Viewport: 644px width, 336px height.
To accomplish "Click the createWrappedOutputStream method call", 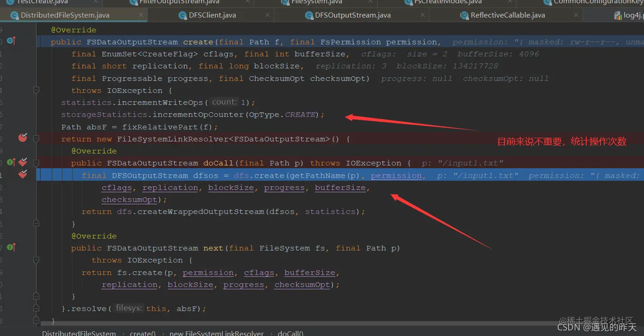I will tap(201, 212).
